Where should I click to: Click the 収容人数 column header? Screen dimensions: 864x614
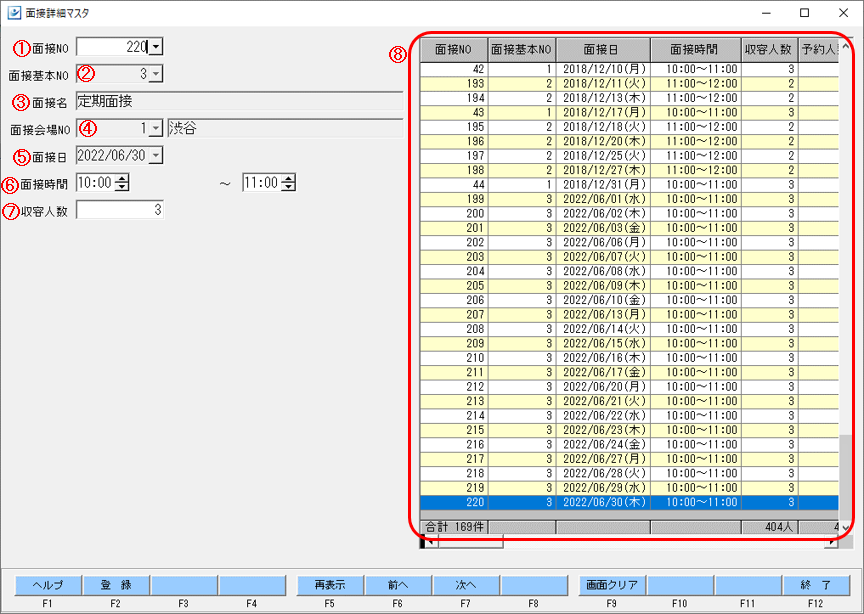point(770,50)
